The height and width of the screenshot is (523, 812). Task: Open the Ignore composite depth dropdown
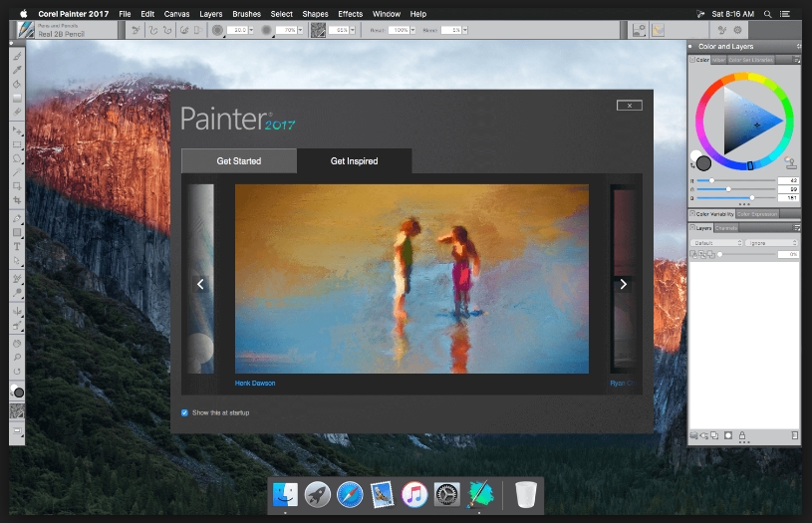tap(771, 243)
